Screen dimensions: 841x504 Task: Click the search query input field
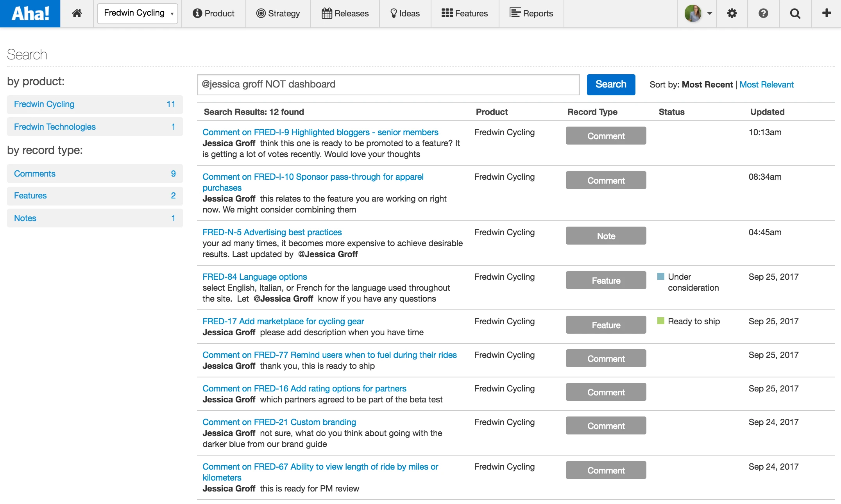point(388,84)
